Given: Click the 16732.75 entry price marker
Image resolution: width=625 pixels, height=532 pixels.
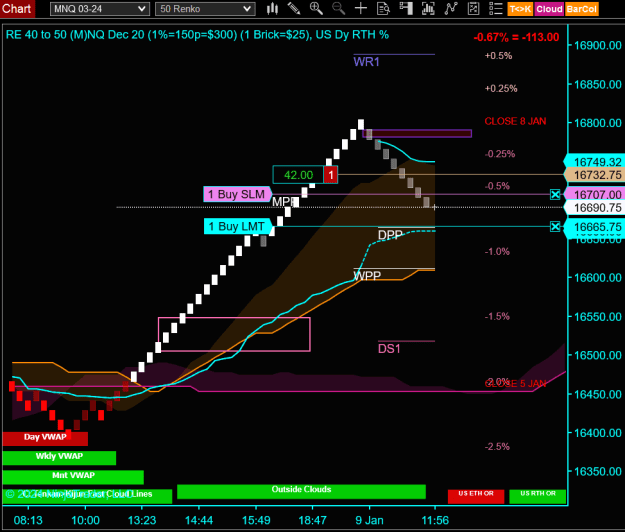Looking at the screenshot, I should (596, 175).
